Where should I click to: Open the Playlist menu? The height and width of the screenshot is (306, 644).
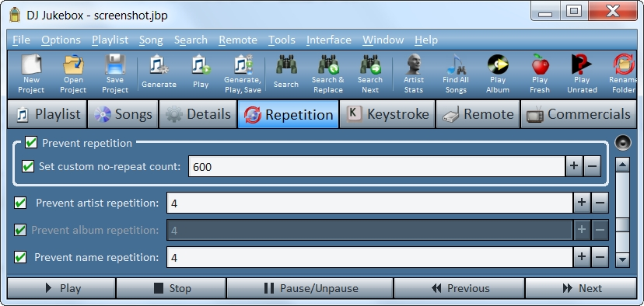(x=110, y=40)
